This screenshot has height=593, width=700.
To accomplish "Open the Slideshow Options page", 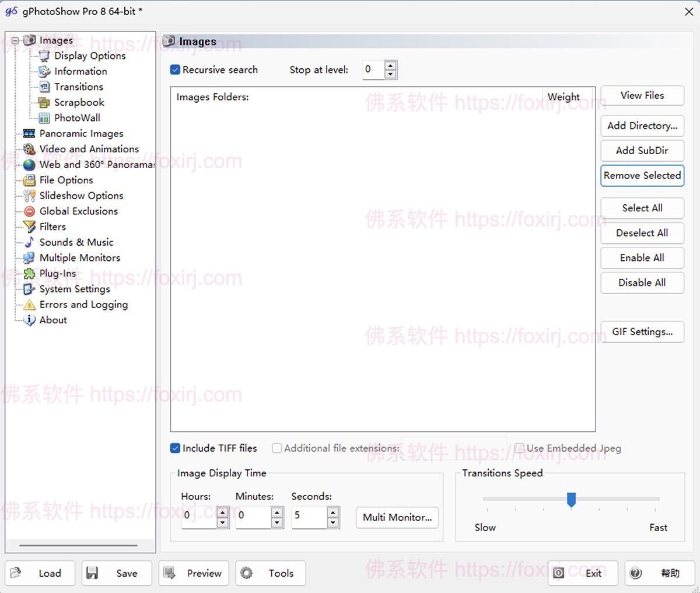I will (81, 196).
